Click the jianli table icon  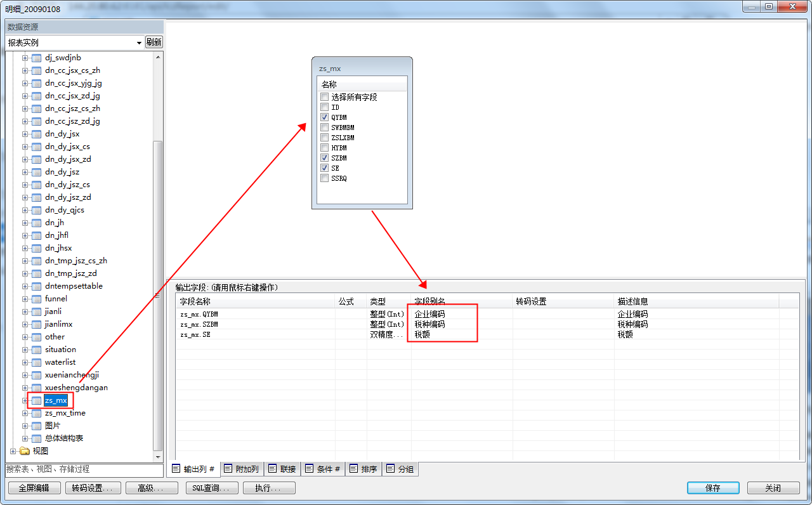coord(36,312)
